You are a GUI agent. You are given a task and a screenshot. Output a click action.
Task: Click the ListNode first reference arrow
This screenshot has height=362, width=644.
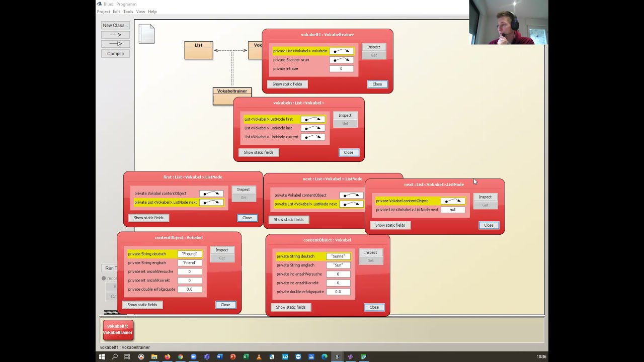313,119
